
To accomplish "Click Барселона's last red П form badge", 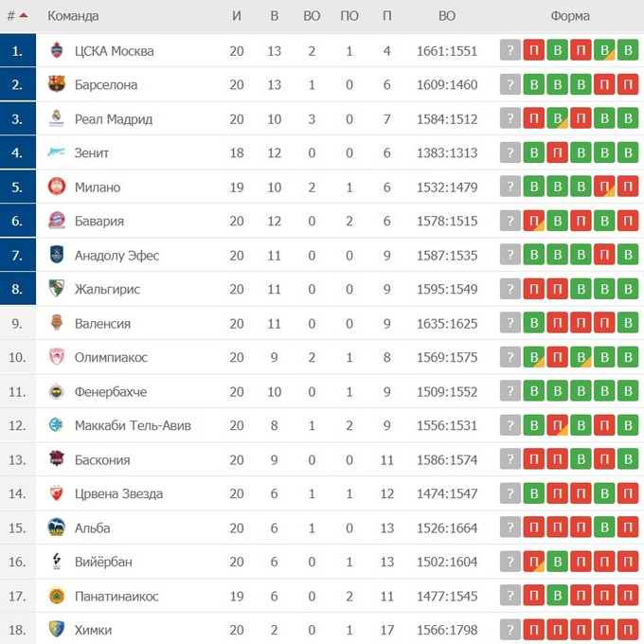I will [x=627, y=85].
